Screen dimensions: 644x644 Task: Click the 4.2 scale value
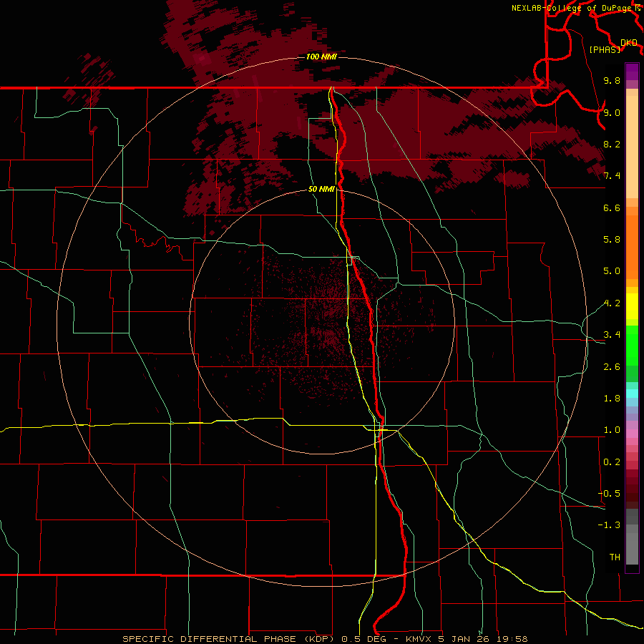click(612, 303)
